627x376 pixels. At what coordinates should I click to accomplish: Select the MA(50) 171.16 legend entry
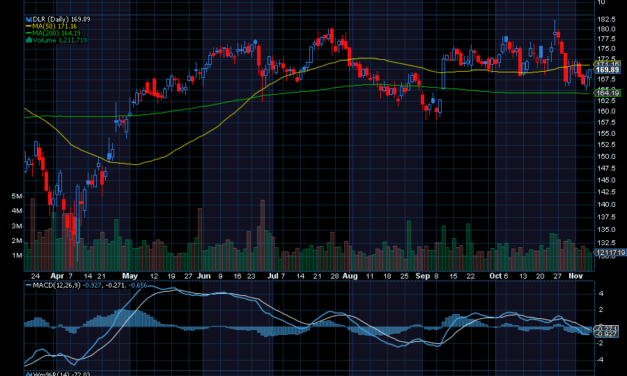(54, 26)
